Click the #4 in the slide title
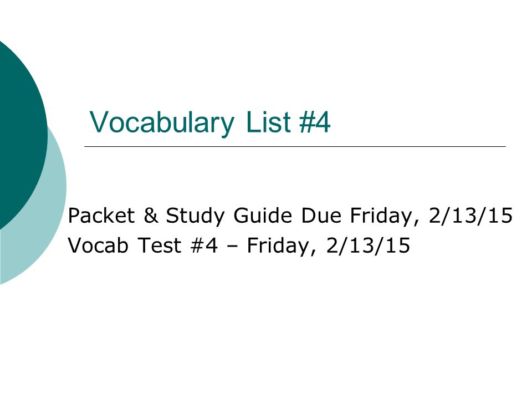 pos(315,122)
